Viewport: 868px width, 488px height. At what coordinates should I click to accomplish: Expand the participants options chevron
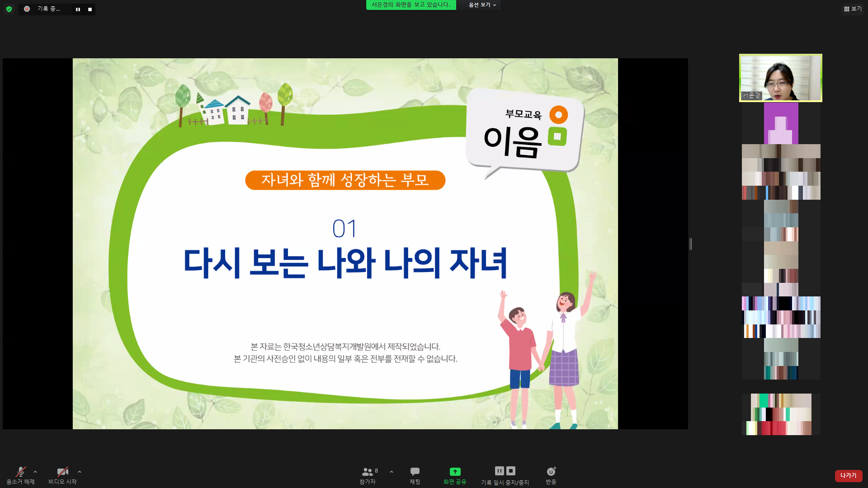pos(392,472)
